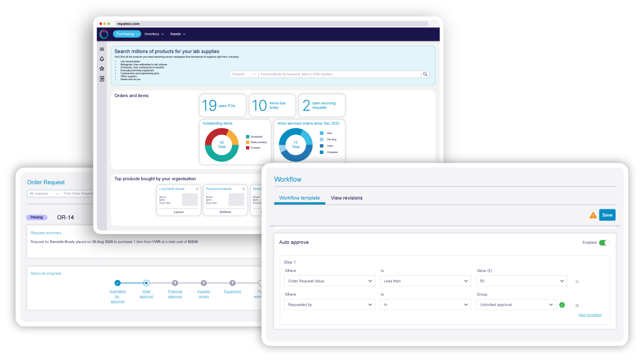Image resolution: width=644 pixels, height=362 pixels.
Task: Open the hamburger menu in sidebar
Action: (x=102, y=49)
